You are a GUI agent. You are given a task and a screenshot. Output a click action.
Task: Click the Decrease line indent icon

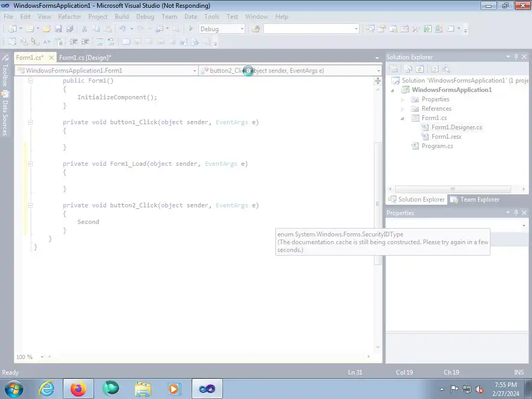(x=73, y=42)
